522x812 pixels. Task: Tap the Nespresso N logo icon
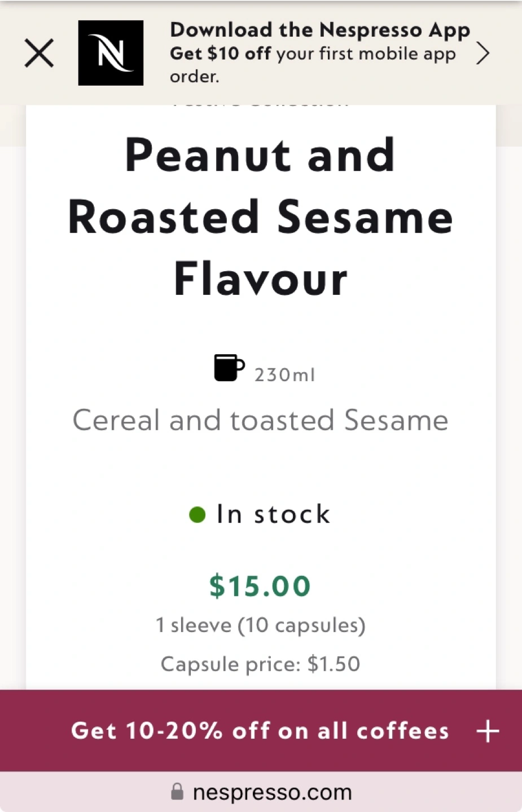(111, 53)
